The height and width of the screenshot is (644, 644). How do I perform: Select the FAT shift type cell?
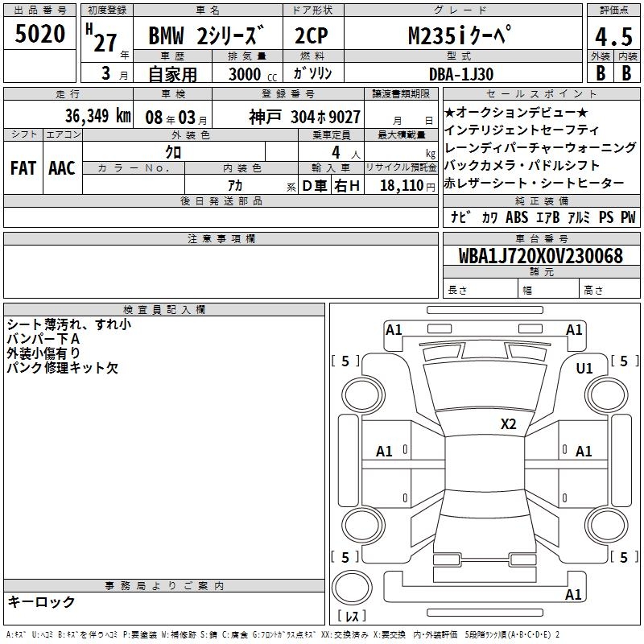[x=23, y=167]
